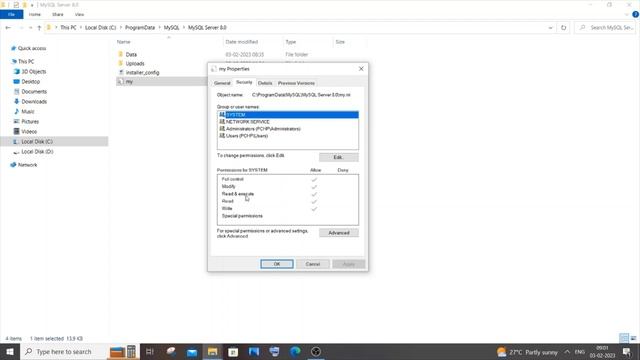Click This PC in address breadcrumb
The width and height of the screenshot is (640, 360).
coord(68,28)
